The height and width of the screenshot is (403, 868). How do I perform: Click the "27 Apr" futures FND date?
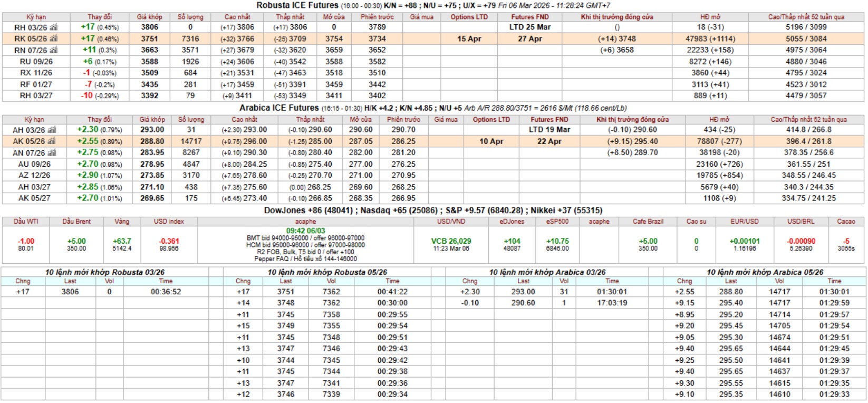click(x=530, y=39)
